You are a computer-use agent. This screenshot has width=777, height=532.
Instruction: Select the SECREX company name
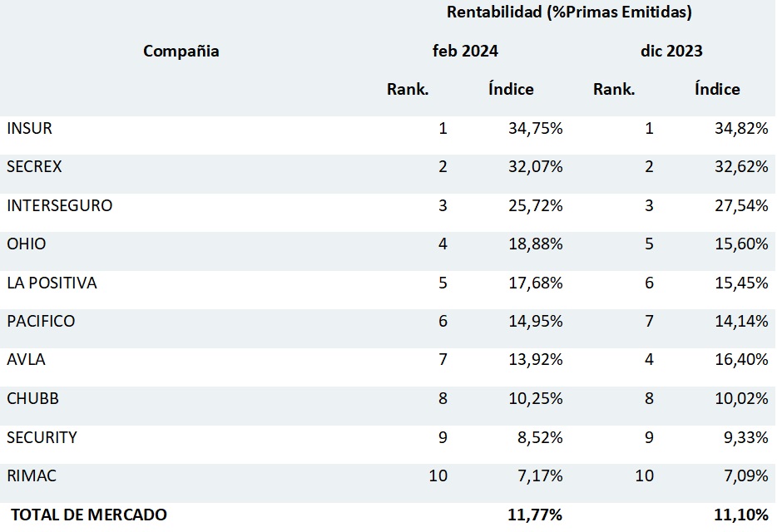tap(34, 166)
